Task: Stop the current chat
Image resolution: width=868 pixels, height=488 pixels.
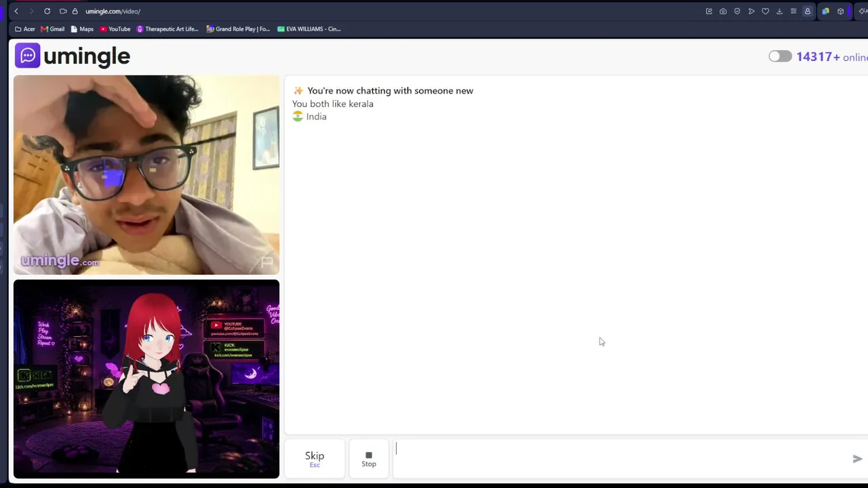Action: pos(369,459)
